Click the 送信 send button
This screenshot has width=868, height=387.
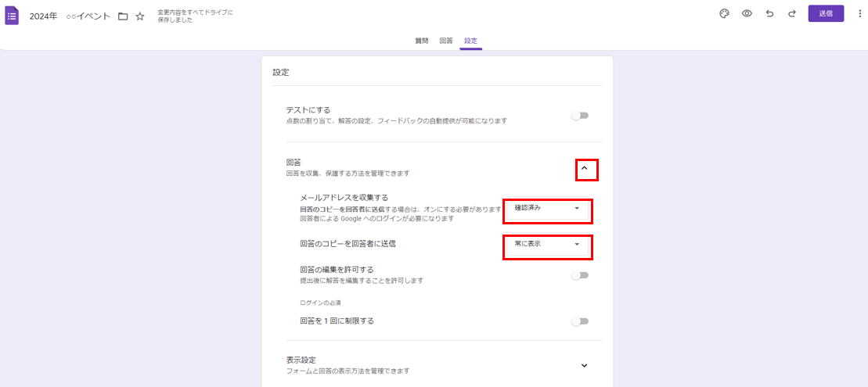coord(826,14)
